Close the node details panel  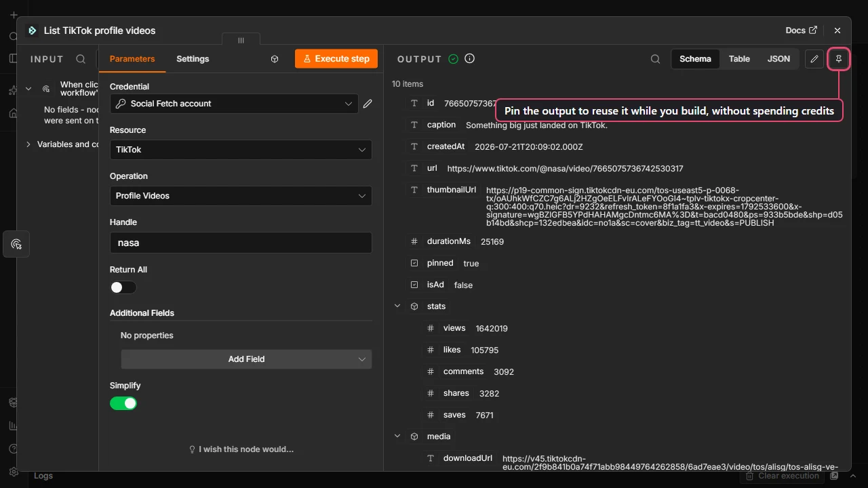click(x=837, y=30)
